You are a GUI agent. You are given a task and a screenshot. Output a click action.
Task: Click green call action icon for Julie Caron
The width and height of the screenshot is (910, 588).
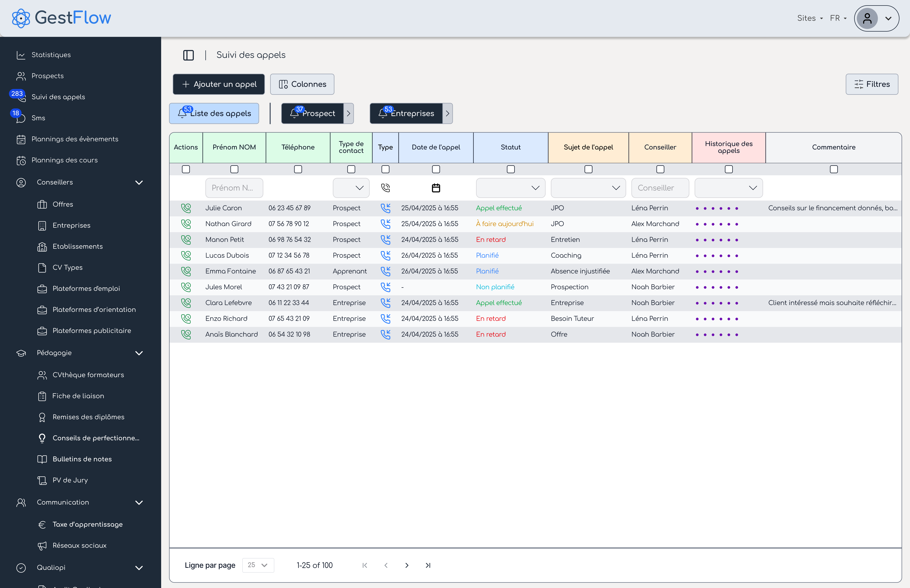186,208
